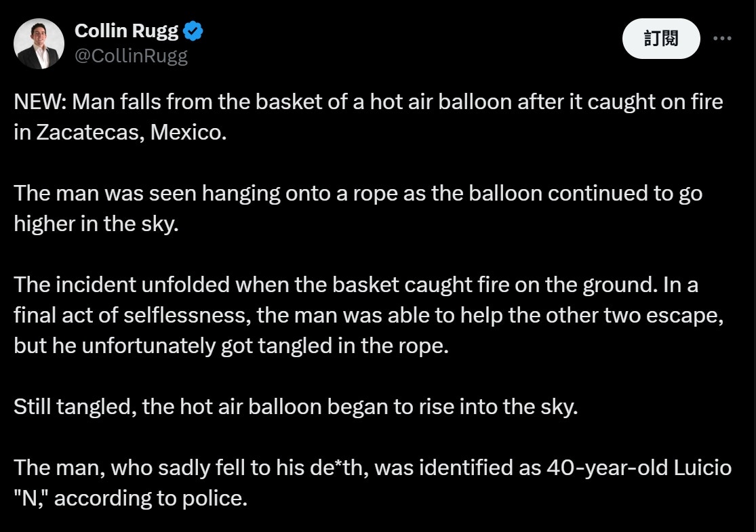Click the 'Still tangled' sentence
Viewport: 756px width, 532px height.
(x=296, y=407)
